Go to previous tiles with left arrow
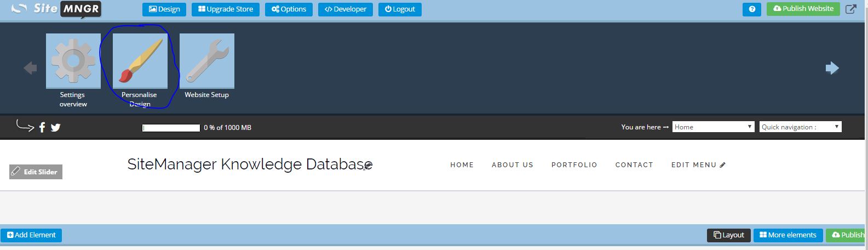The height and width of the screenshot is (250, 868). tap(30, 68)
